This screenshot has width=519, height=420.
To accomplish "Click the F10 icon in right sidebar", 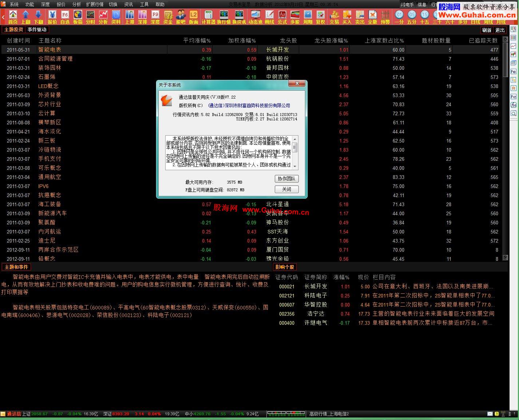I will click(513, 71).
